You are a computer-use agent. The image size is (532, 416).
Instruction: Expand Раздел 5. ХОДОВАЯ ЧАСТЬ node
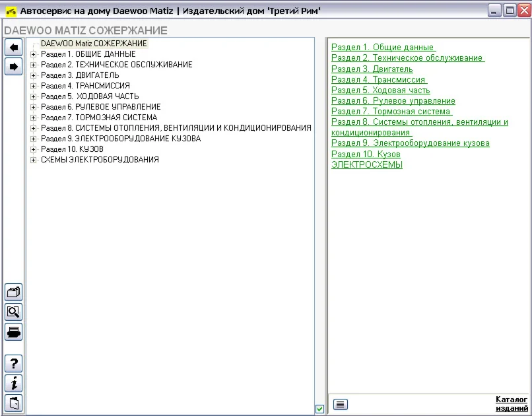33,96
